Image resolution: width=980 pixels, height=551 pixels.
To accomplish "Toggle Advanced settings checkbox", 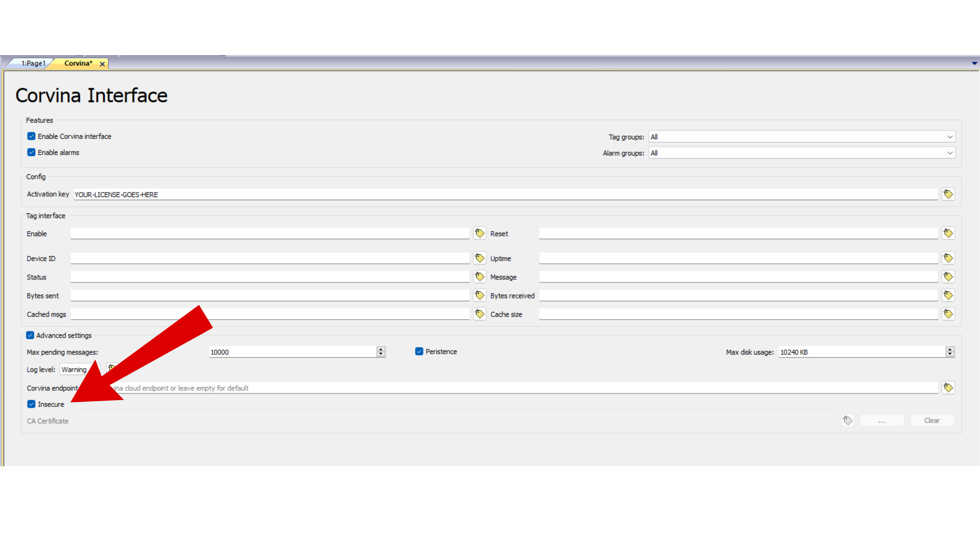I will tap(30, 335).
